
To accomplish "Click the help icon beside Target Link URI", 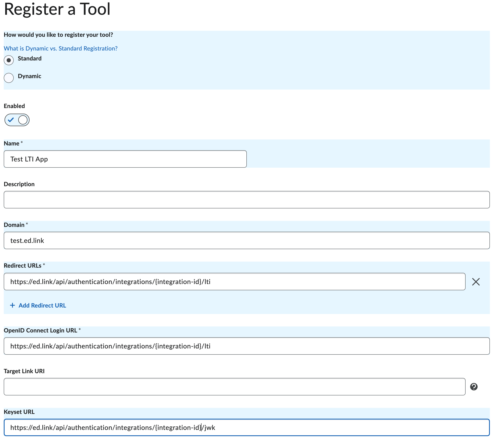I will [474, 386].
